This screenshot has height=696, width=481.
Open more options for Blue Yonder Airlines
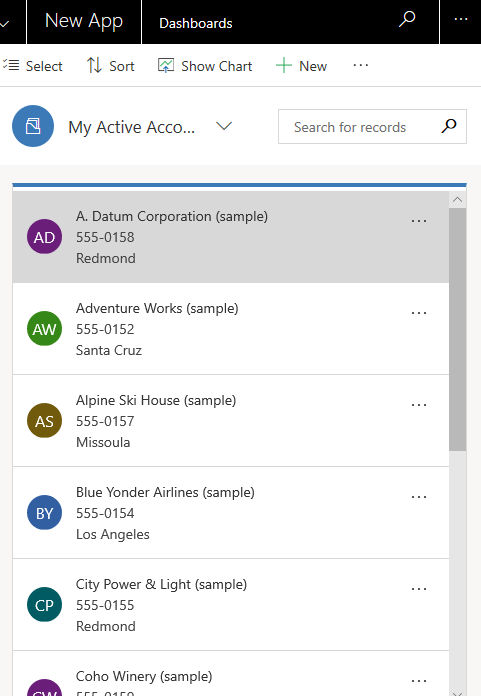[x=419, y=497]
